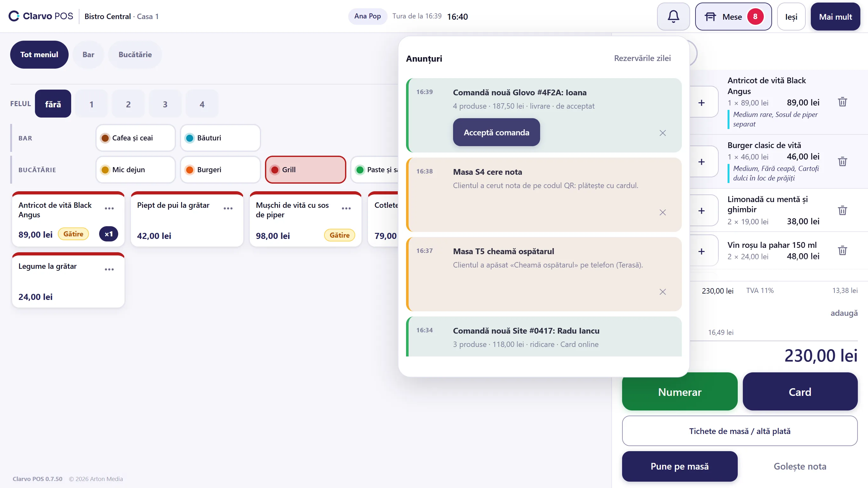Click the Ieși logout button
Image resolution: width=868 pixels, height=488 pixels.
click(791, 17)
